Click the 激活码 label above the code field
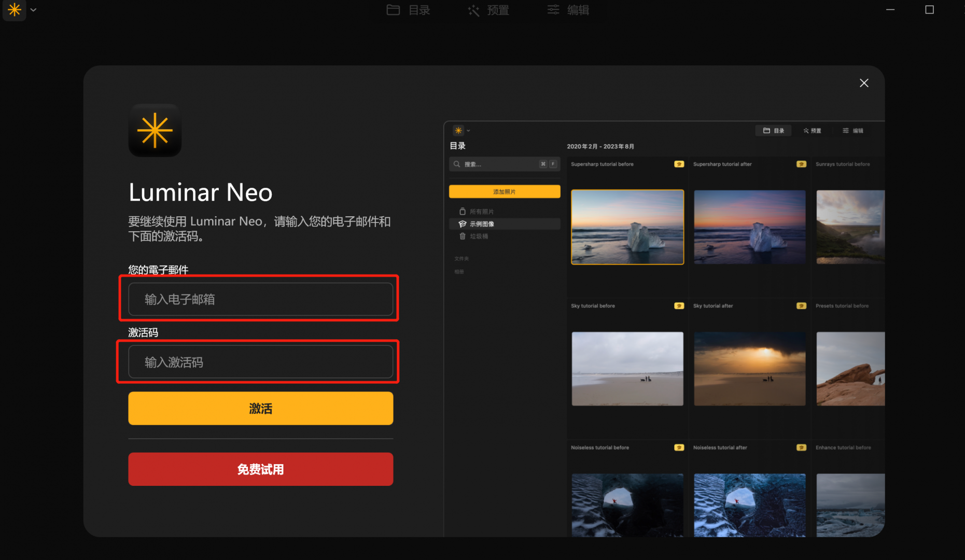Viewport: 965px width, 560px height. pyautogui.click(x=143, y=332)
